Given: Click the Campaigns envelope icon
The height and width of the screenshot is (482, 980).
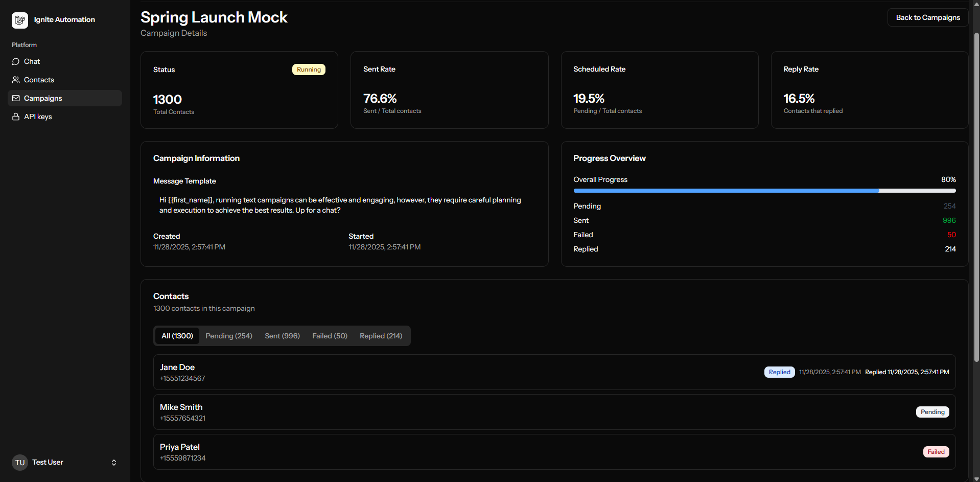Looking at the screenshot, I should (x=16, y=98).
